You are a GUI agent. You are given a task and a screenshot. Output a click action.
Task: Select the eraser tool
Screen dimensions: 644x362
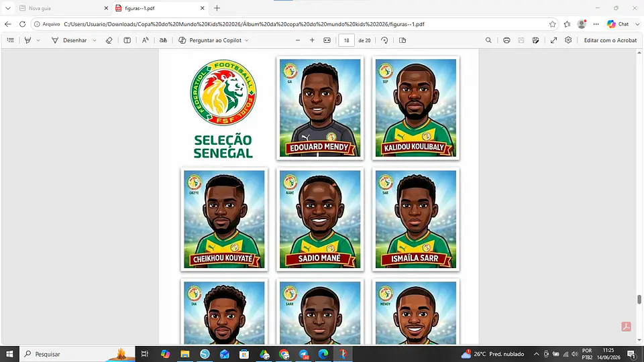pos(109,40)
